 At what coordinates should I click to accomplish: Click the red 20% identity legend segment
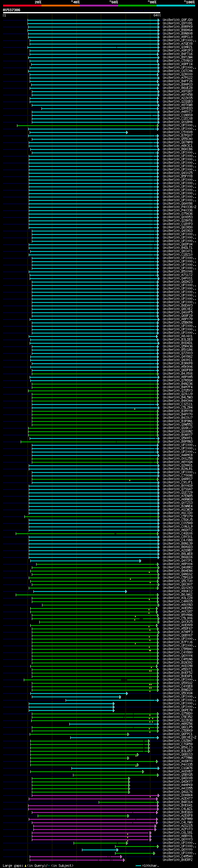tap(22, 5)
